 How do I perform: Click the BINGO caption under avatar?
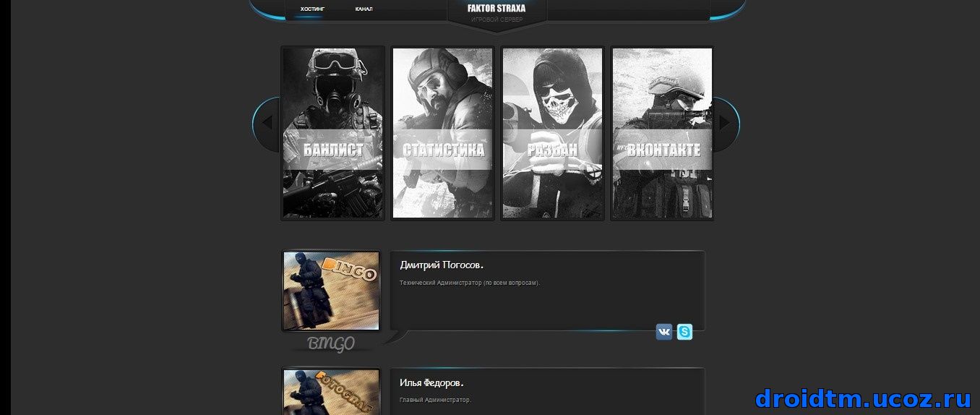pos(331,343)
